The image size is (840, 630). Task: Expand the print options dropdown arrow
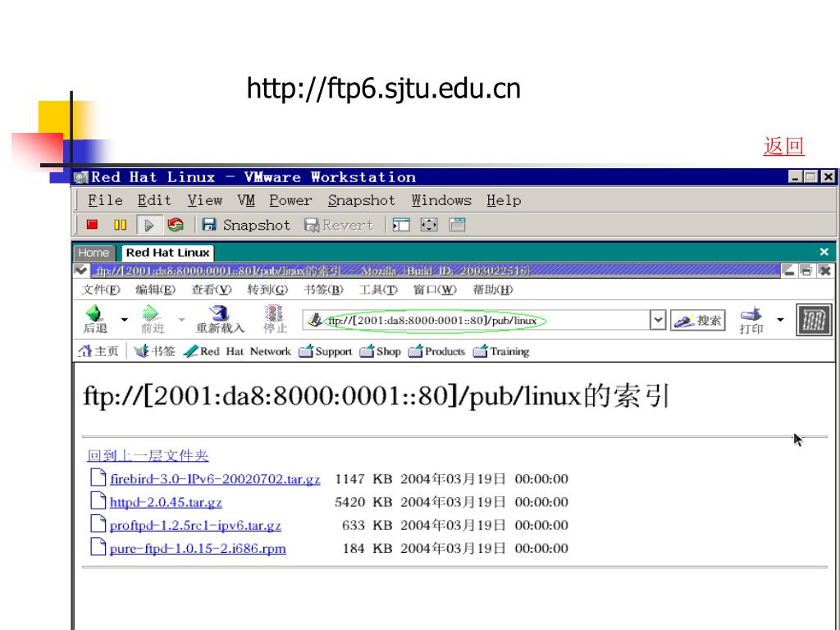780,320
